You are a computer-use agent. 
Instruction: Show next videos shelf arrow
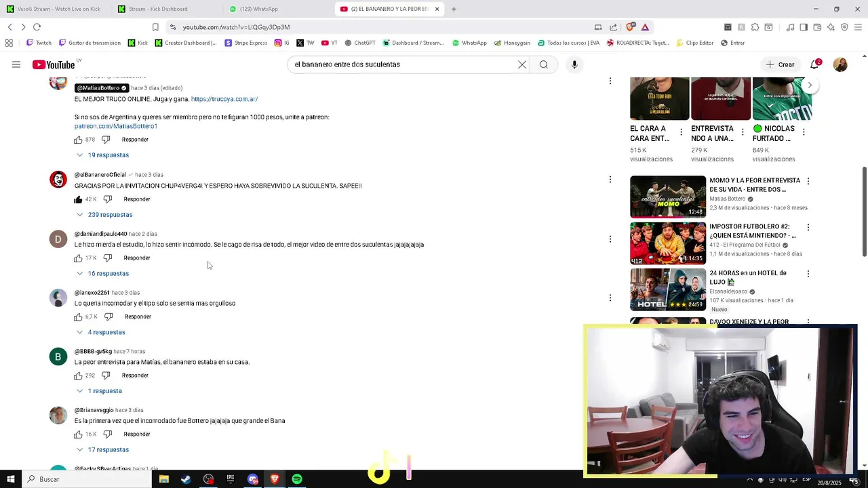click(810, 85)
